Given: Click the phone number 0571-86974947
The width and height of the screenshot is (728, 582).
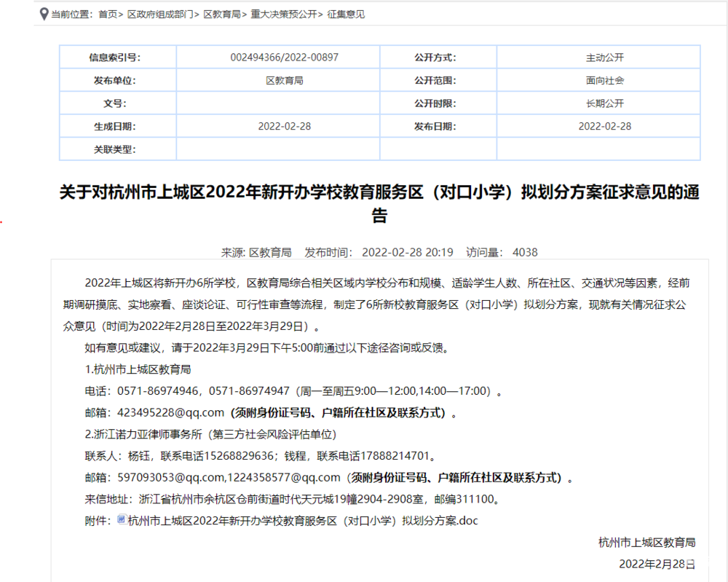Looking at the screenshot, I should click(249, 390).
